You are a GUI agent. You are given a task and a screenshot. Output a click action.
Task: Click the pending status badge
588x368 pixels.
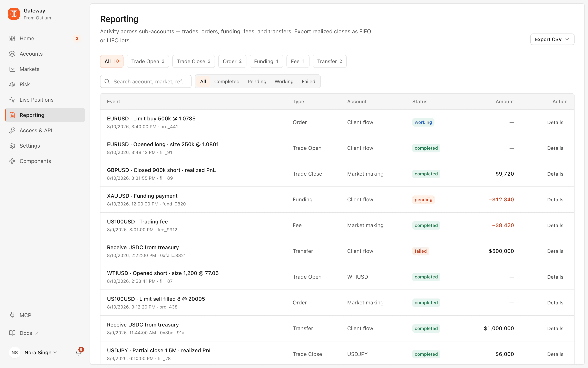click(x=423, y=200)
